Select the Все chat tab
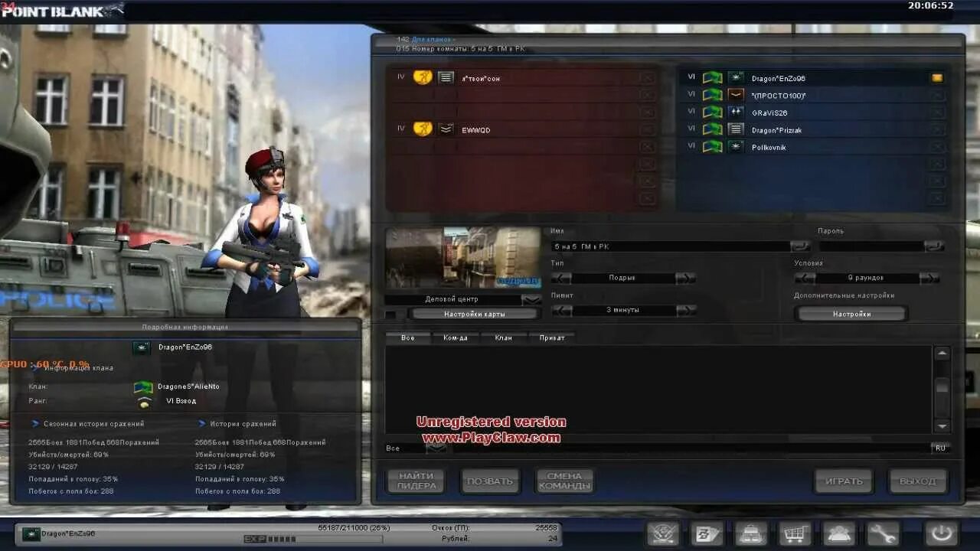 [x=408, y=337]
